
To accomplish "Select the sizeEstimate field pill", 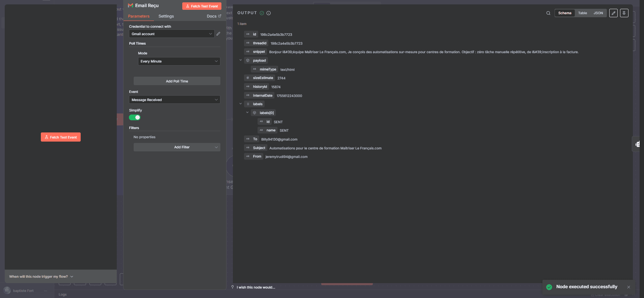I will click(260, 78).
